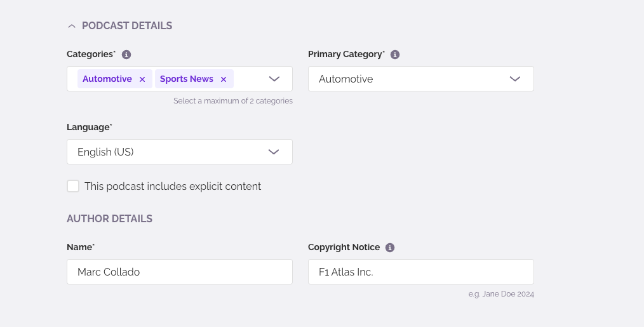Click the "Automotive" value in Primary Category
Viewport: 644px width, 327px height.
(346, 79)
